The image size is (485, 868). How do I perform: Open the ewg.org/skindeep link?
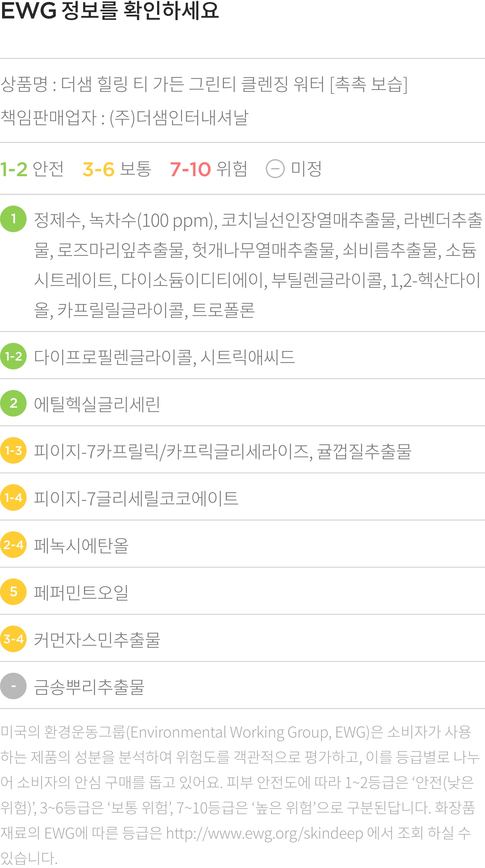(264, 834)
